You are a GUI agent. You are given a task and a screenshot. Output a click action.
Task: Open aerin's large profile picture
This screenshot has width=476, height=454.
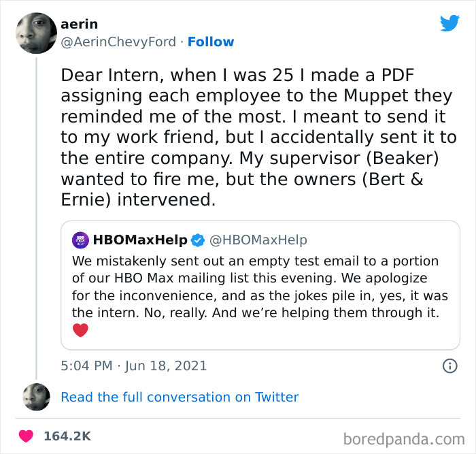click(x=35, y=33)
